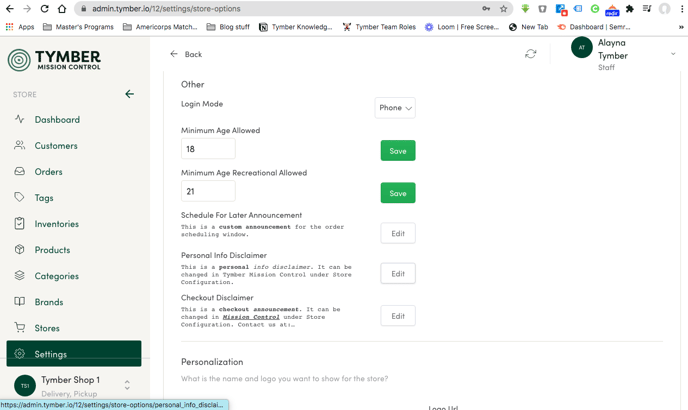Edit the Schedule For Later Announcement

(397, 233)
